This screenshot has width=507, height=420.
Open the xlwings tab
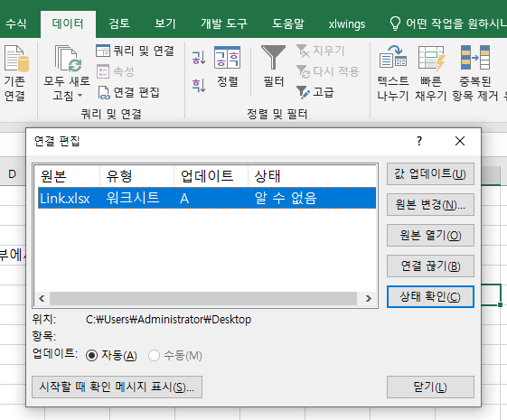347,23
